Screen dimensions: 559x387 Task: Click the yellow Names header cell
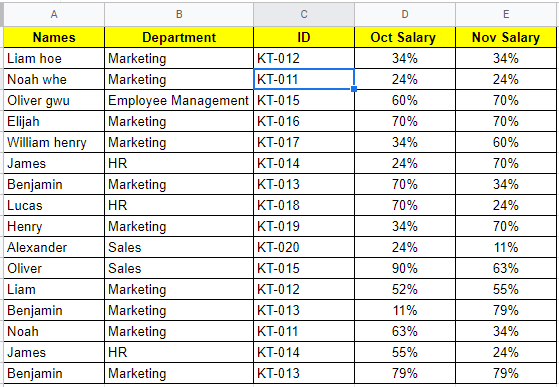point(54,37)
